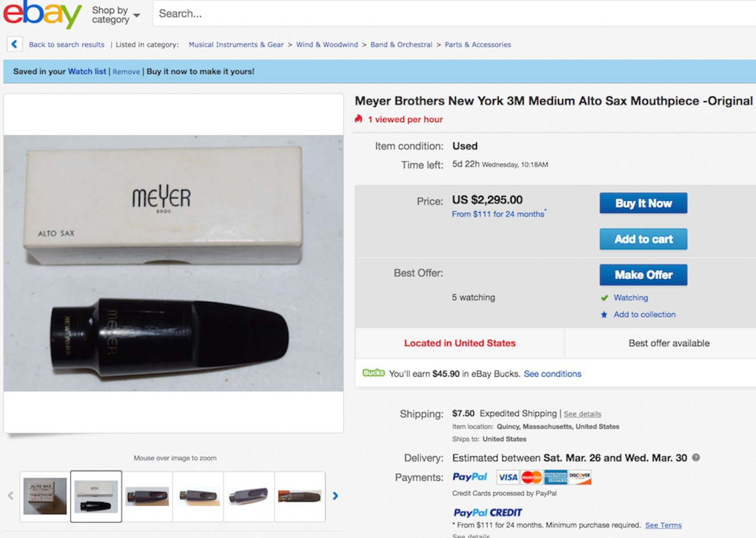This screenshot has width=756, height=538.
Task: Click the help icon beside delivery estimate
Action: 695,458
